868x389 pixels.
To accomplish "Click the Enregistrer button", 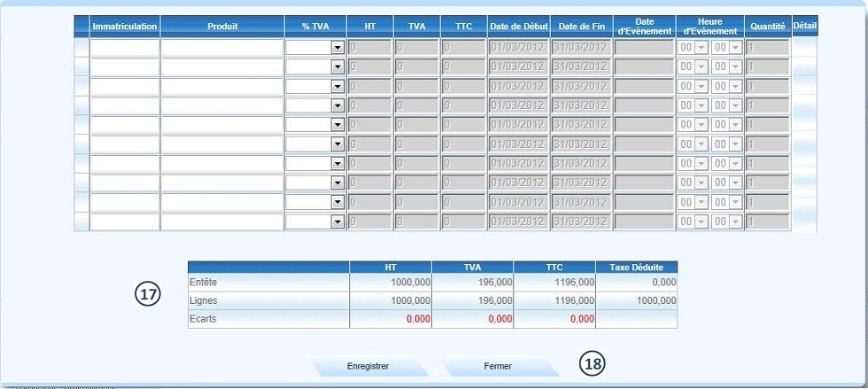I will pyautogui.click(x=368, y=366).
